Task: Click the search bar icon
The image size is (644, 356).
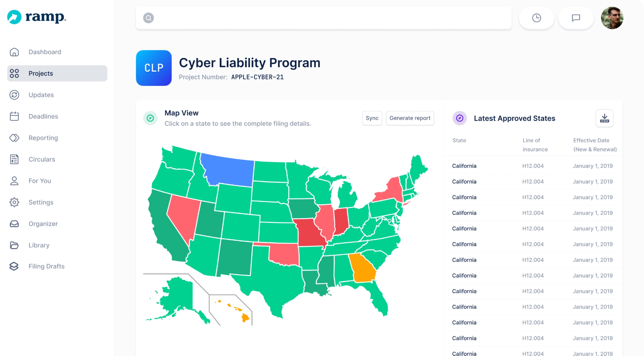Action: pyautogui.click(x=148, y=18)
